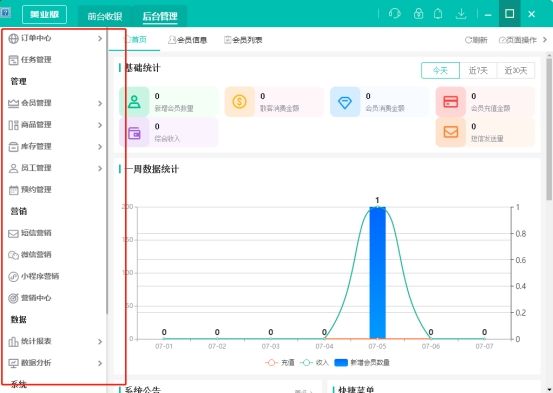The image size is (553, 393).
Task: Switch statistics to 近7天
Action: click(x=478, y=71)
